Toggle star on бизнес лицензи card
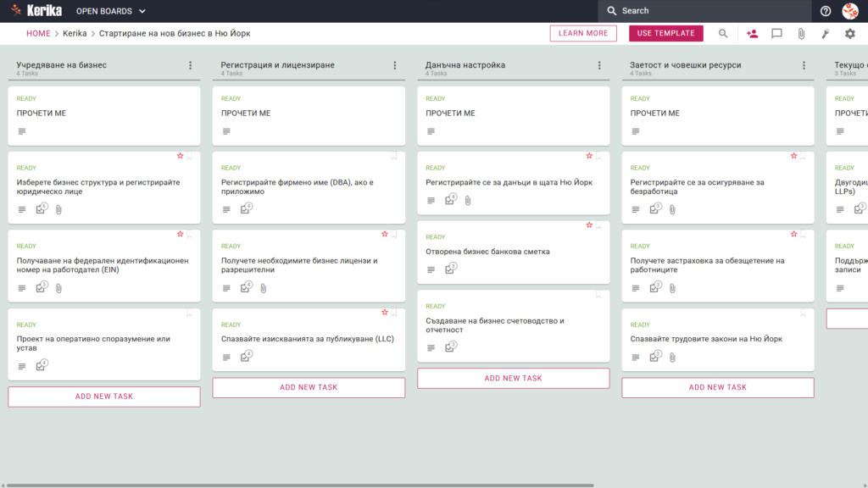 click(385, 234)
